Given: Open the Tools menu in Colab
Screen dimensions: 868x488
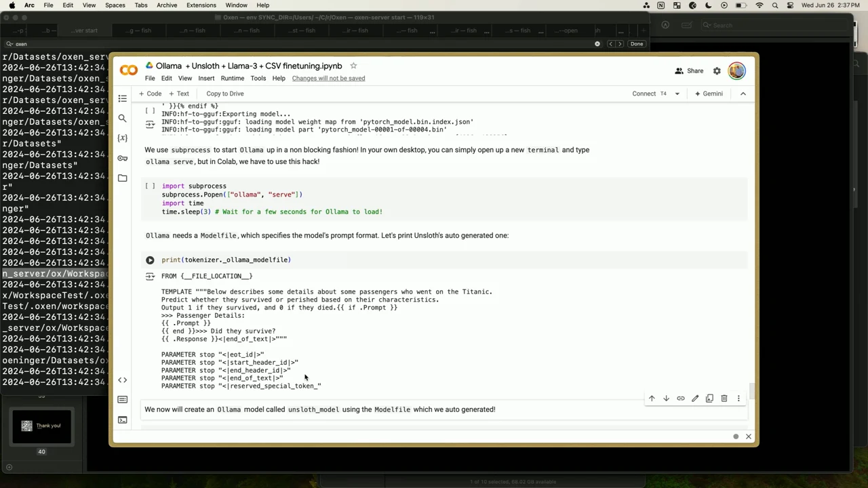Looking at the screenshot, I should click(258, 78).
